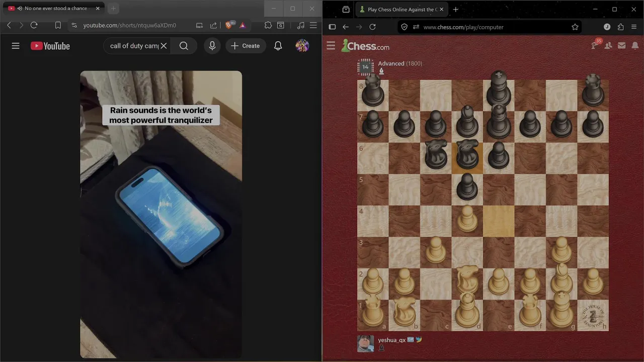Open Chess.com hamburger navigation menu
This screenshot has height=362, width=644.
[x=331, y=46]
